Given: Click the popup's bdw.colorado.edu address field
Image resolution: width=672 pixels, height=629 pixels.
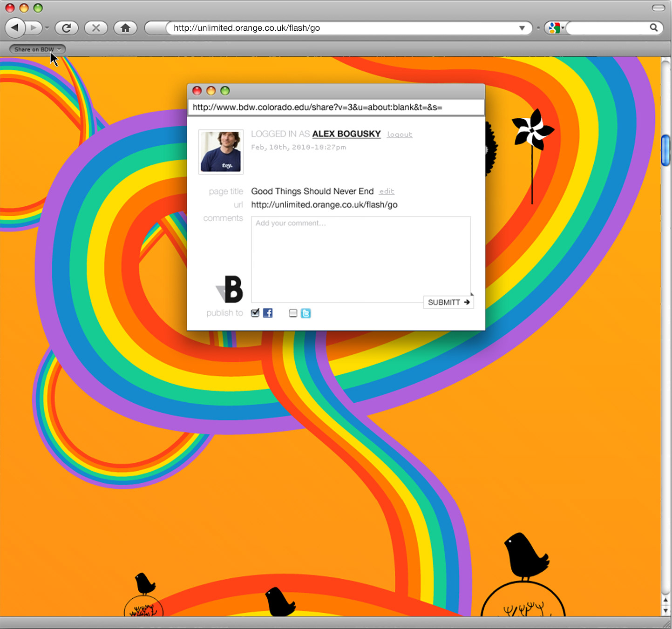Looking at the screenshot, I should pos(336,107).
